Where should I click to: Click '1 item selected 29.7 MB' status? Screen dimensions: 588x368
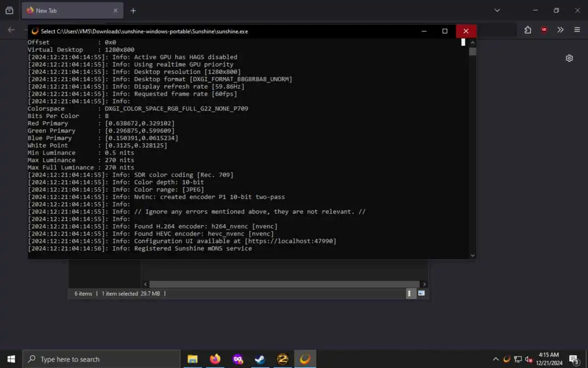pyautogui.click(x=131, y=293)
